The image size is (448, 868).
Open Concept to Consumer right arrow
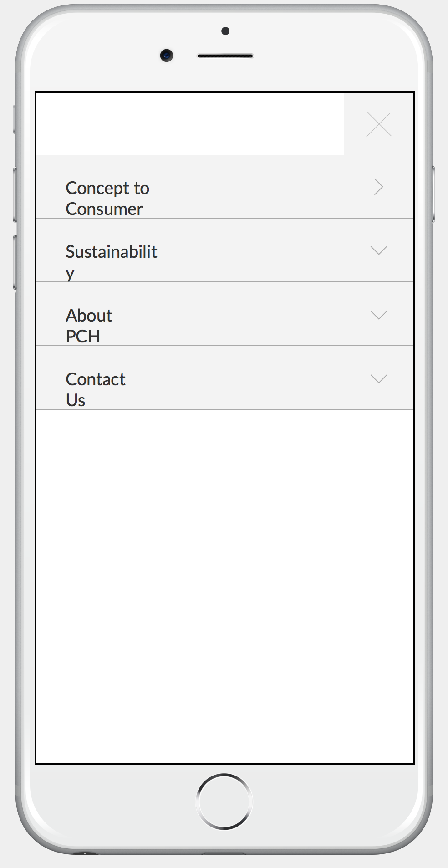pyautogui.click(x=378, y=187)
